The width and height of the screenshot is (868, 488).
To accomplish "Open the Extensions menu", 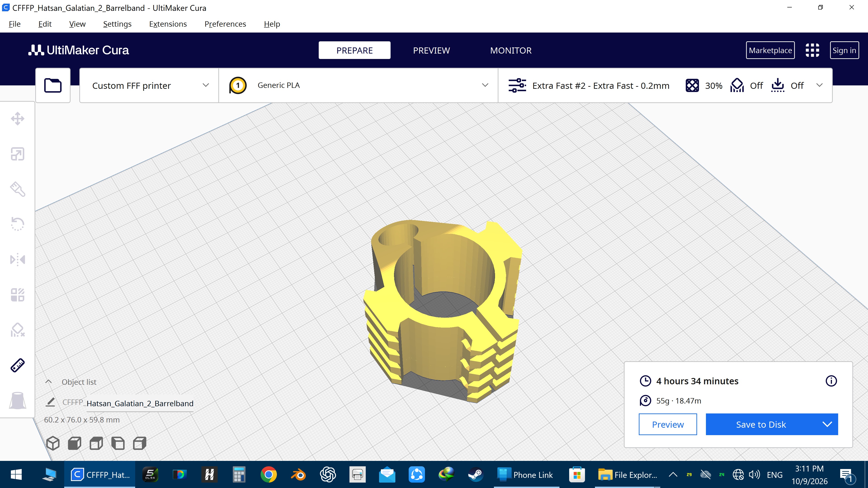I will [168, 24].
